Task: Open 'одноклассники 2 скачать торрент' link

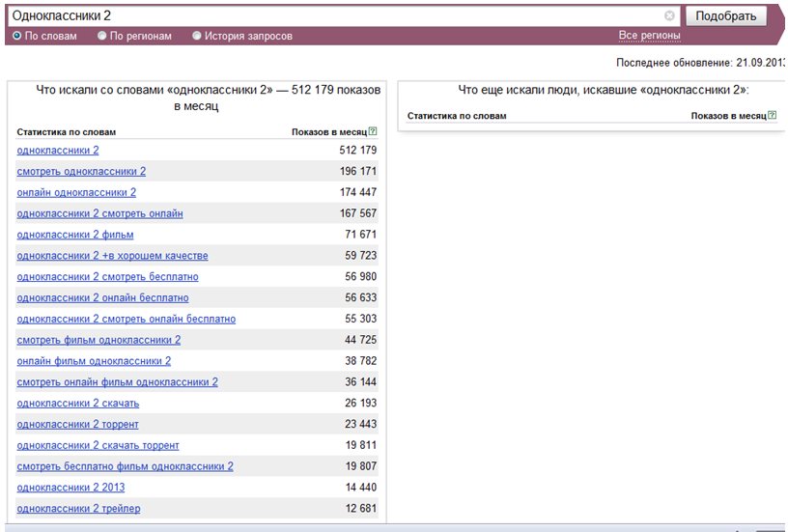Action: coord(98,446)
